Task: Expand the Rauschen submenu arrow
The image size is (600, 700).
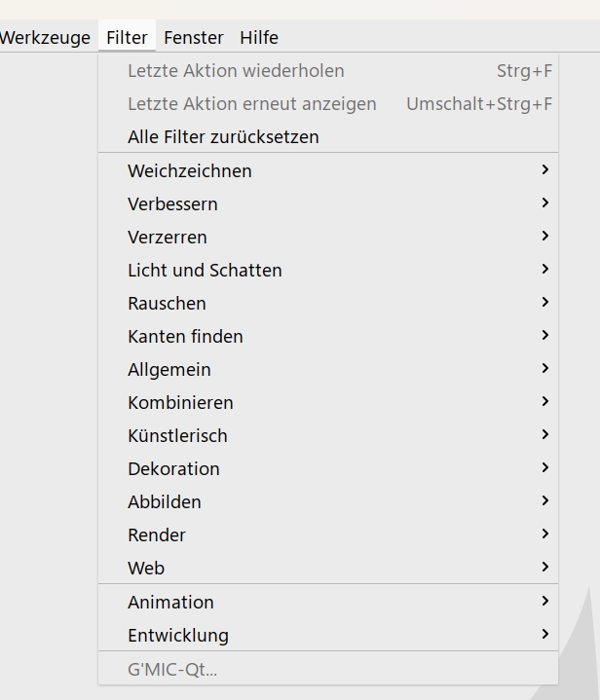Action: pyautogui.click(x=544, y=303)
